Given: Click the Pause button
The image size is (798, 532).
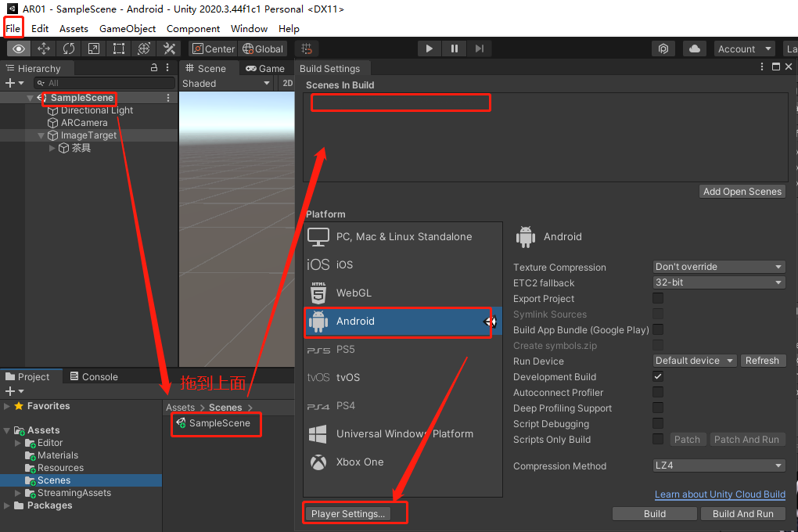Looking at the screenshot, I should (454, 49).
